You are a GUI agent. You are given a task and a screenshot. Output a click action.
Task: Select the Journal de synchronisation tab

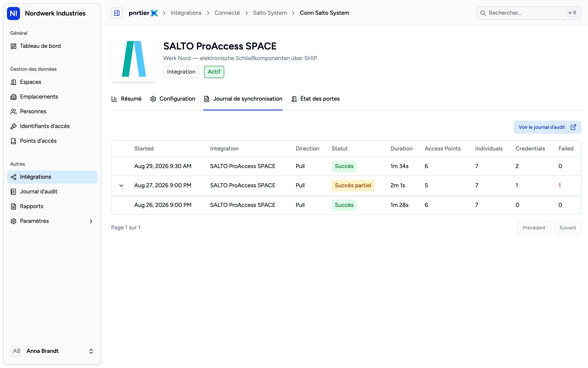pos(243,99)
